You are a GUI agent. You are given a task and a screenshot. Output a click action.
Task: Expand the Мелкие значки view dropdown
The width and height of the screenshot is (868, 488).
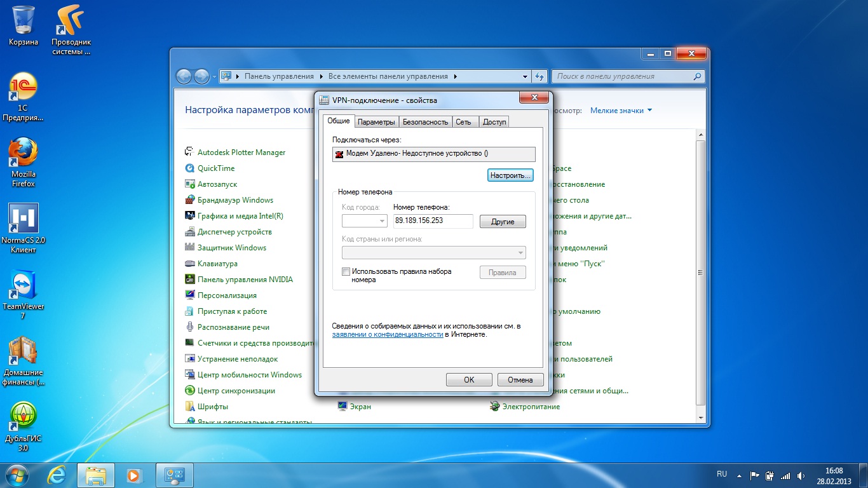pos(621,111)
